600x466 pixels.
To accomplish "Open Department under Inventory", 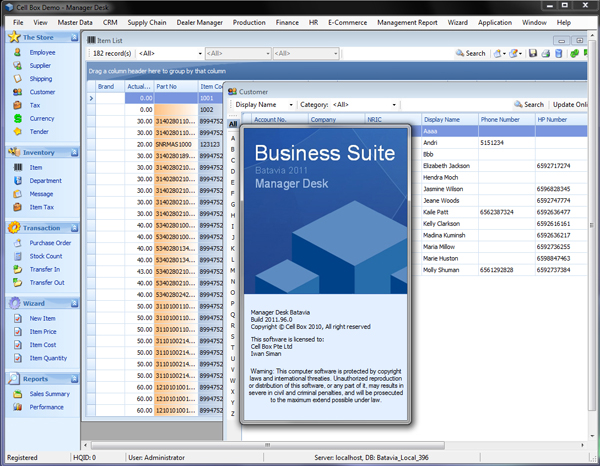I will [46, 181].
